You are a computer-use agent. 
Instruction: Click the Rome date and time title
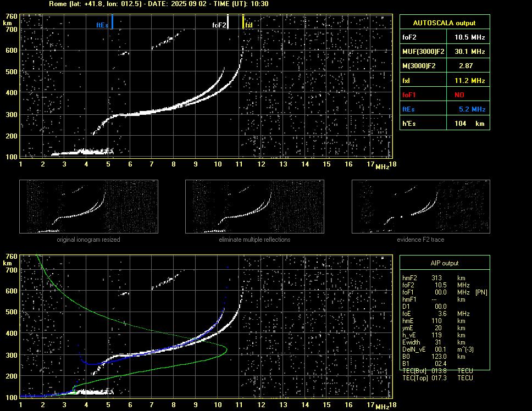coord(159,4)
